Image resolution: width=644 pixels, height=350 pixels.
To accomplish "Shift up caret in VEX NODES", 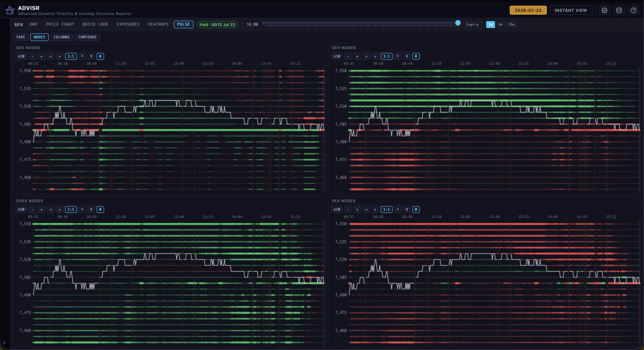I will point(398,209).
